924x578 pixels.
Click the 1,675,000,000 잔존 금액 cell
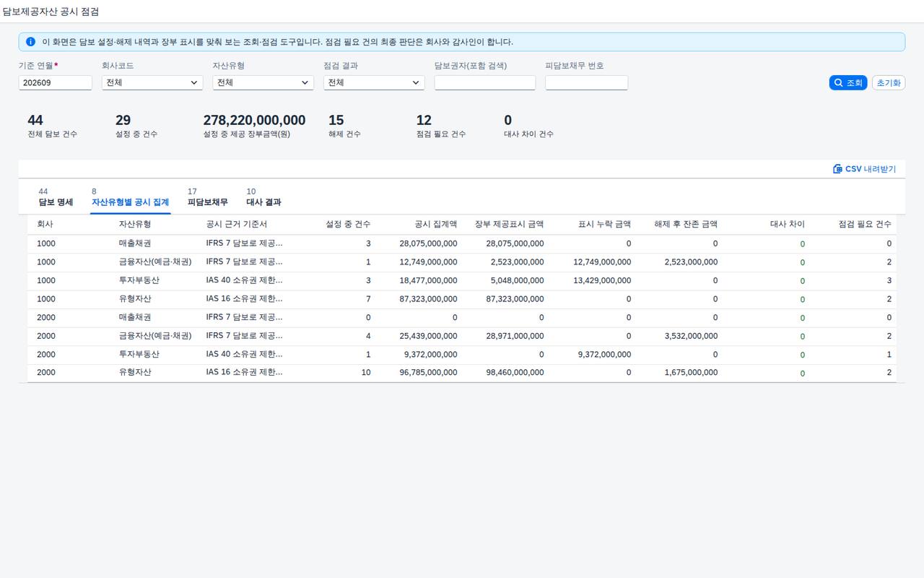tap(692, 373)
